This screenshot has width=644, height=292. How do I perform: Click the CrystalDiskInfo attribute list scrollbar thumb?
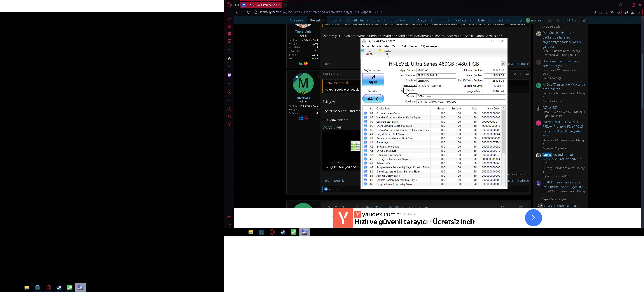point(503,132)
